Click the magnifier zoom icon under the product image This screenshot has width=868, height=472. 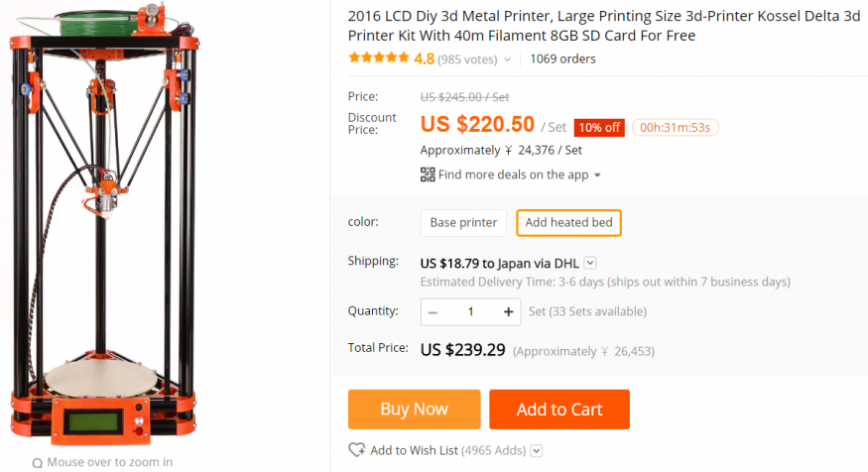click(38, 462)
